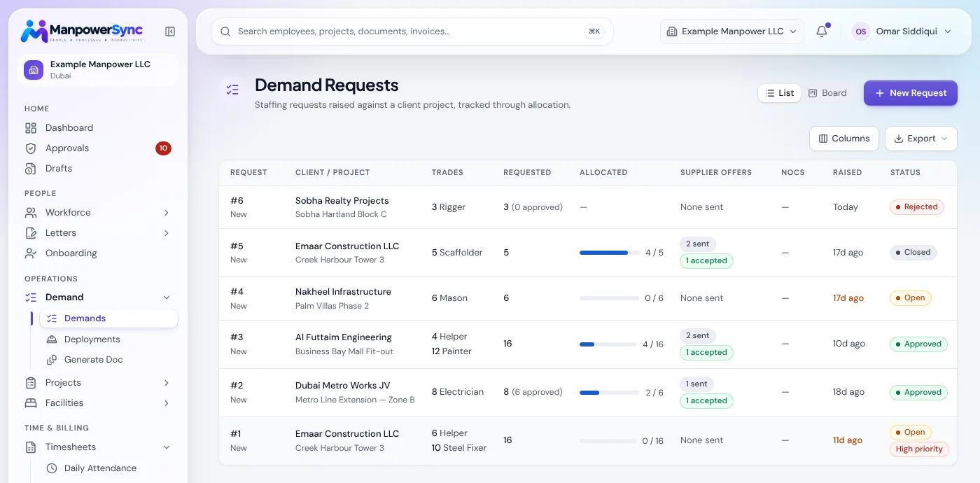Open notifications bell

822,31
